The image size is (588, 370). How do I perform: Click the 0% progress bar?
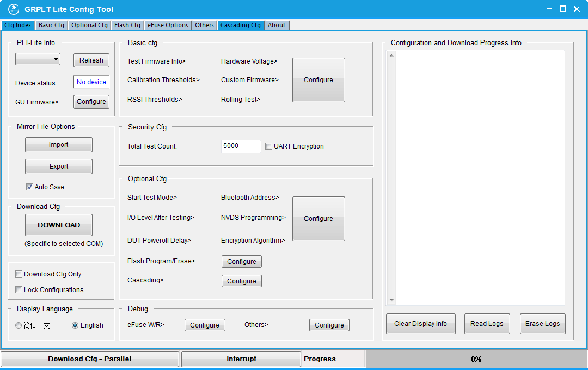coord(476,359)
